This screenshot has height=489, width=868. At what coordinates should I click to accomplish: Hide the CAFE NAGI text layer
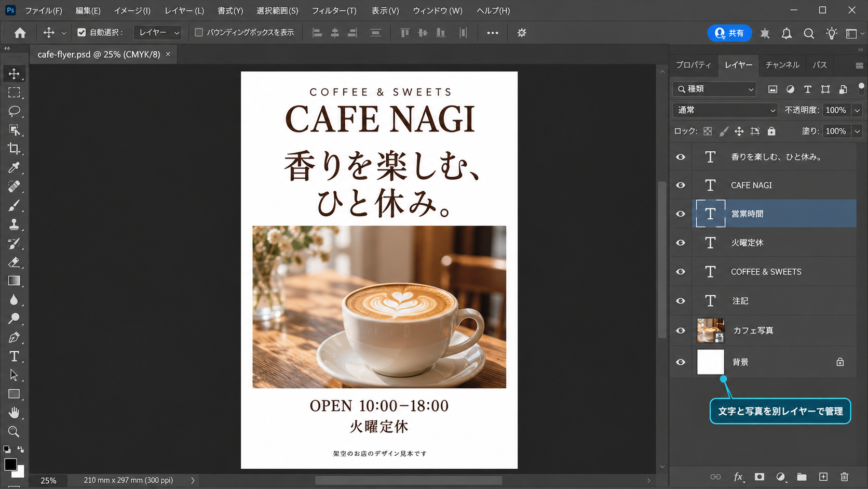click(x=681, y=185)
